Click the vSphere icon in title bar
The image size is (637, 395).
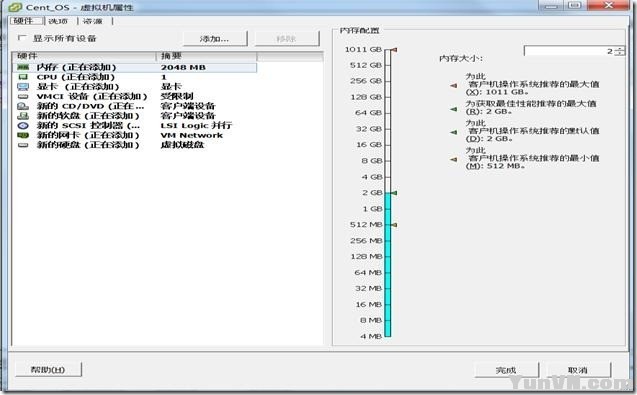(15, 7)
